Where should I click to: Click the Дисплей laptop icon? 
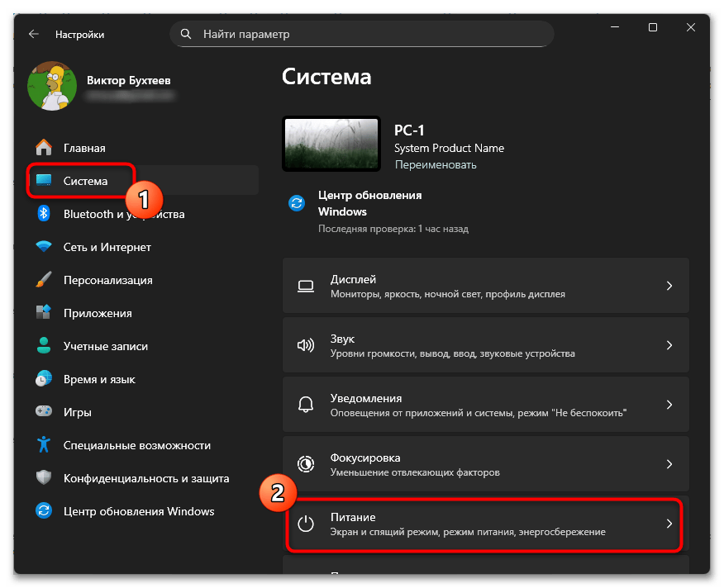(306, 286)
